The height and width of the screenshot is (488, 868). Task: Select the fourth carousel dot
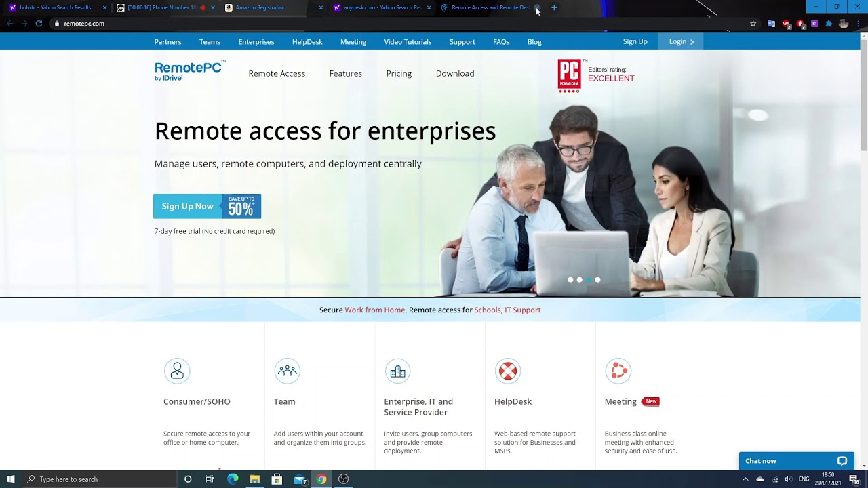pos(597,280)
